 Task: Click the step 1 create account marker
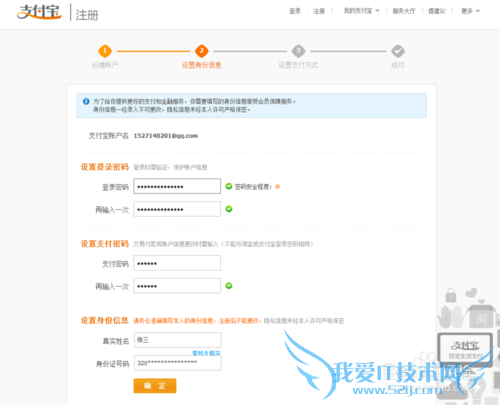pos(105,51)
